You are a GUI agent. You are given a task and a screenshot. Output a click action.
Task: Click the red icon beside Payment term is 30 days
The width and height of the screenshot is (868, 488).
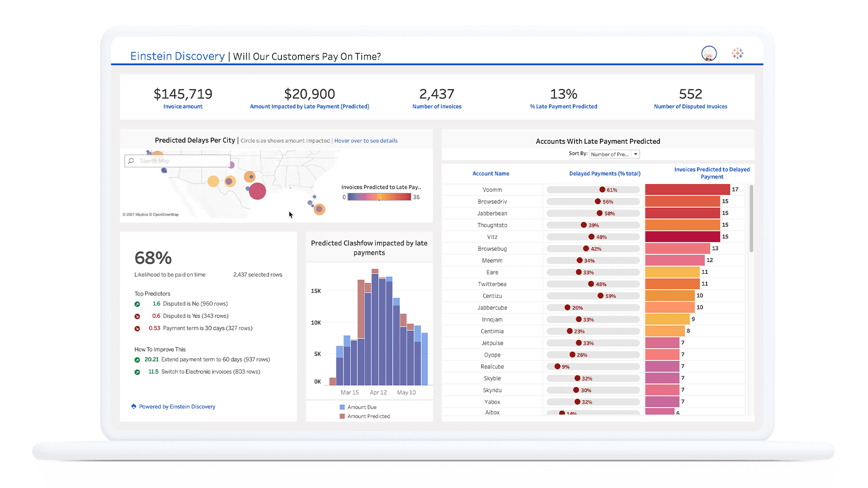pyautogui.click(x=137, y=328)
